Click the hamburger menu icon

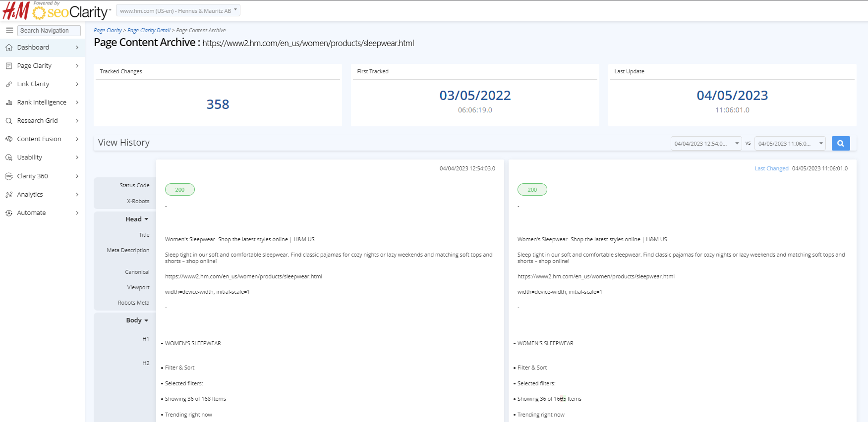pos(9,31)
